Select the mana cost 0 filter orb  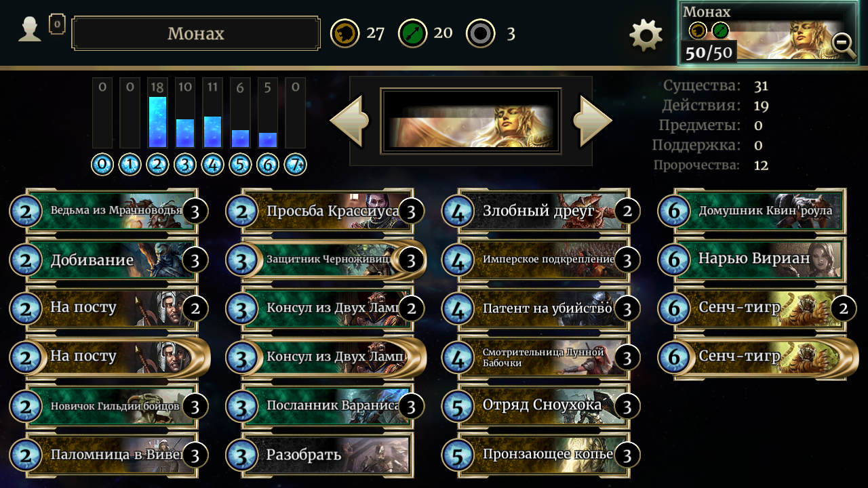(x=102, y=165)
